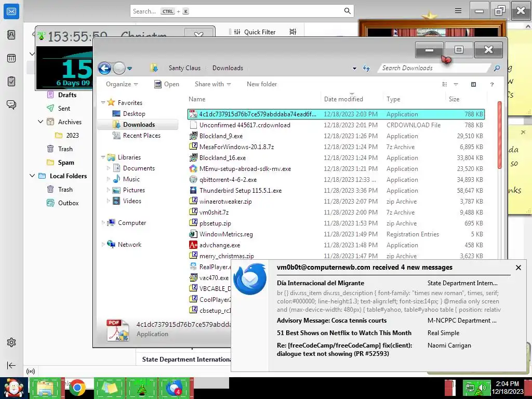
Task: Expand the Network node
Action: [x=103, y=244]
